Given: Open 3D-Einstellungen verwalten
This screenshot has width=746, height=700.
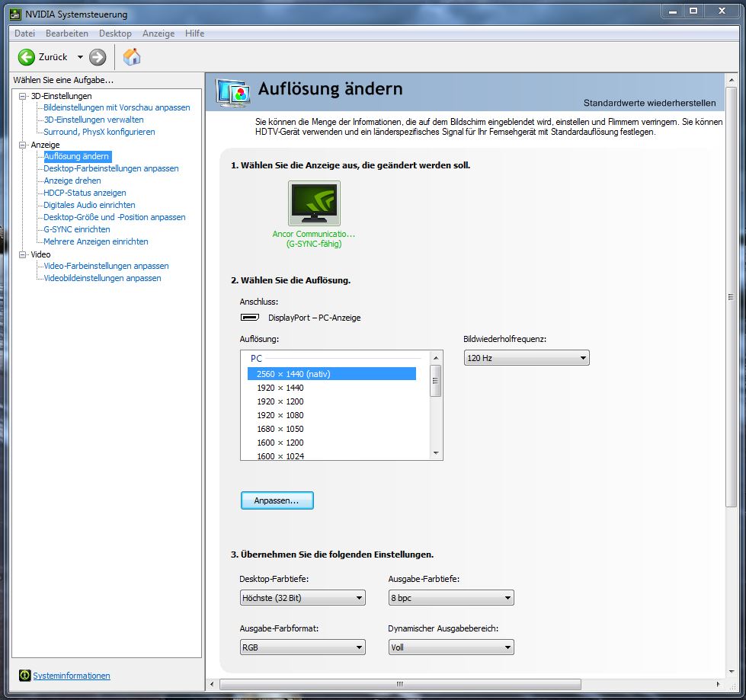Looking at the screenshot, I should (x=94, y=120).
